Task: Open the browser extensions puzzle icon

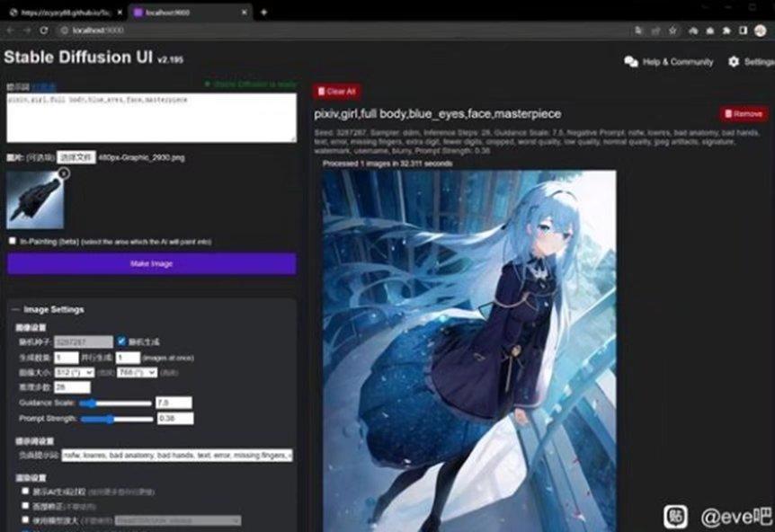Action: 726,31
